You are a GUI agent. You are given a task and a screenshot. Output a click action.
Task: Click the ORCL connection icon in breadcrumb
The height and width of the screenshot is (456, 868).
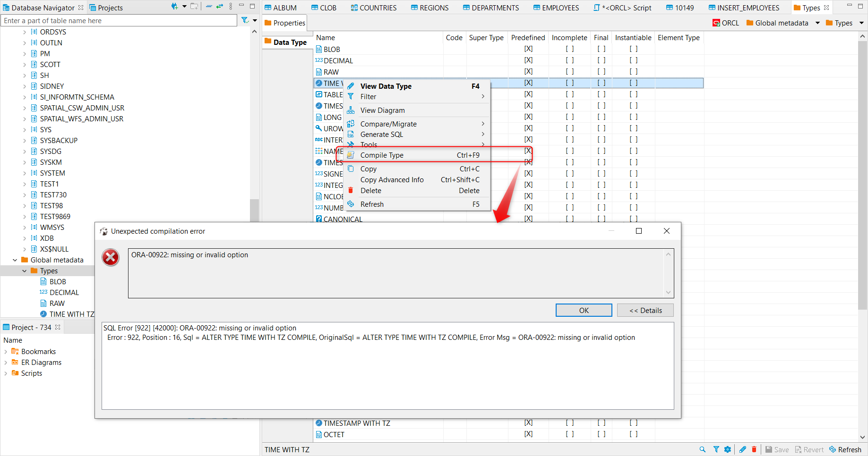click(716, 23)
